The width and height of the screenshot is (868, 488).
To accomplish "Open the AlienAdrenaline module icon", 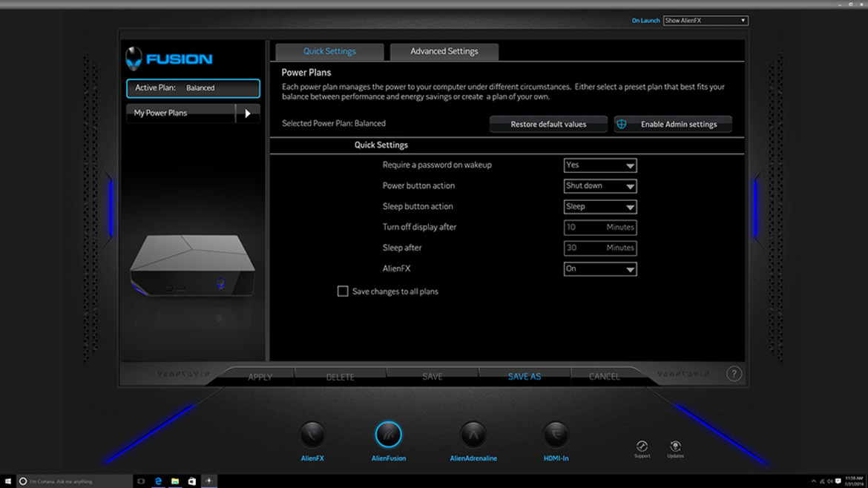I will click(473, 435).
